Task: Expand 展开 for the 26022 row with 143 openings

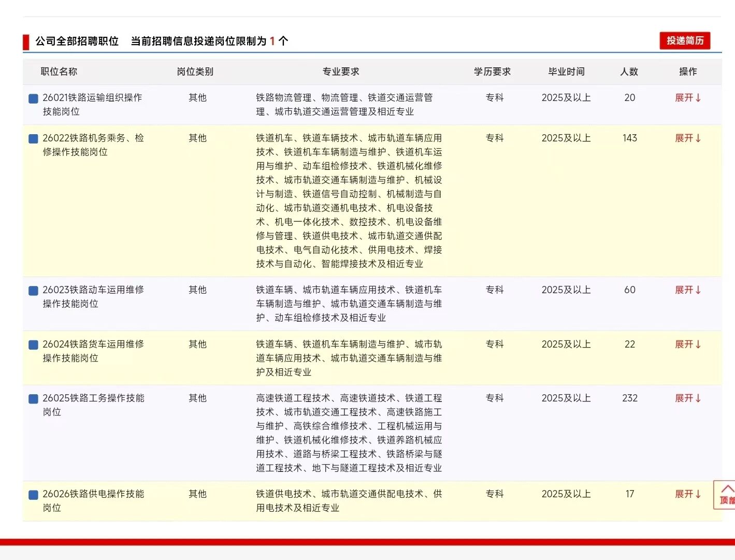Action: point(687,138)
